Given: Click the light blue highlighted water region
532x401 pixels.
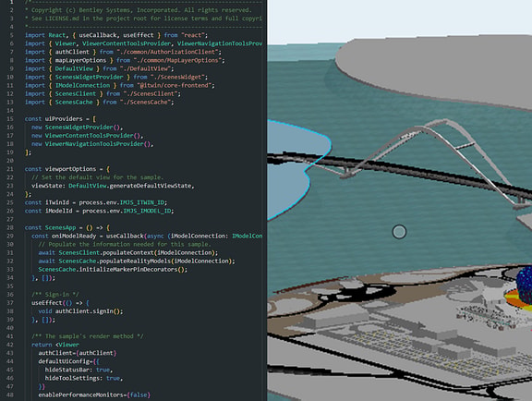Looking at the screenshot, I should coord(295,170).
